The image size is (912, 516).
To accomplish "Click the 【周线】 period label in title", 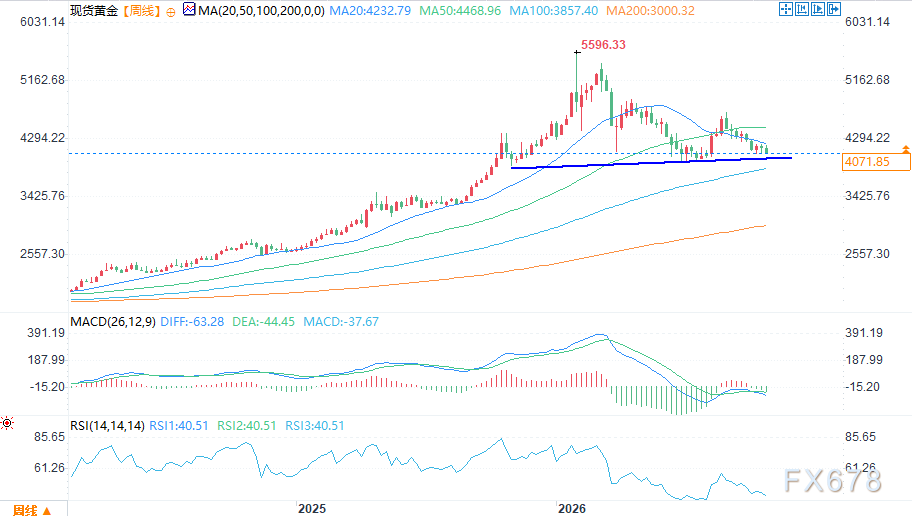I will click(141, 10).
